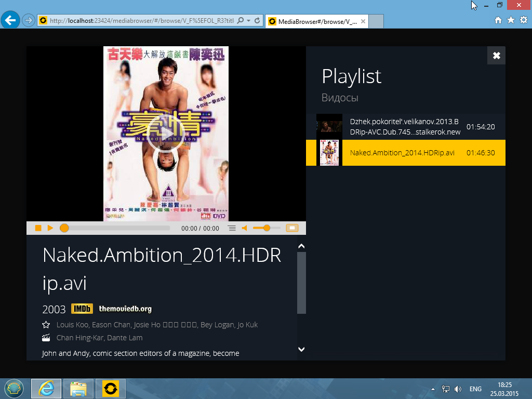This screenshot has width=532, height=399.
Task: Click the large play overlay on poster
Action: [166, 134]
